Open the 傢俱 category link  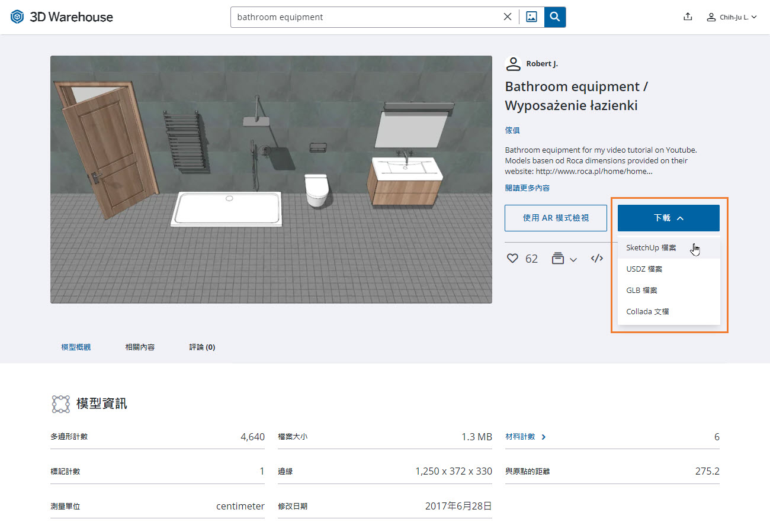coord(512,130)
